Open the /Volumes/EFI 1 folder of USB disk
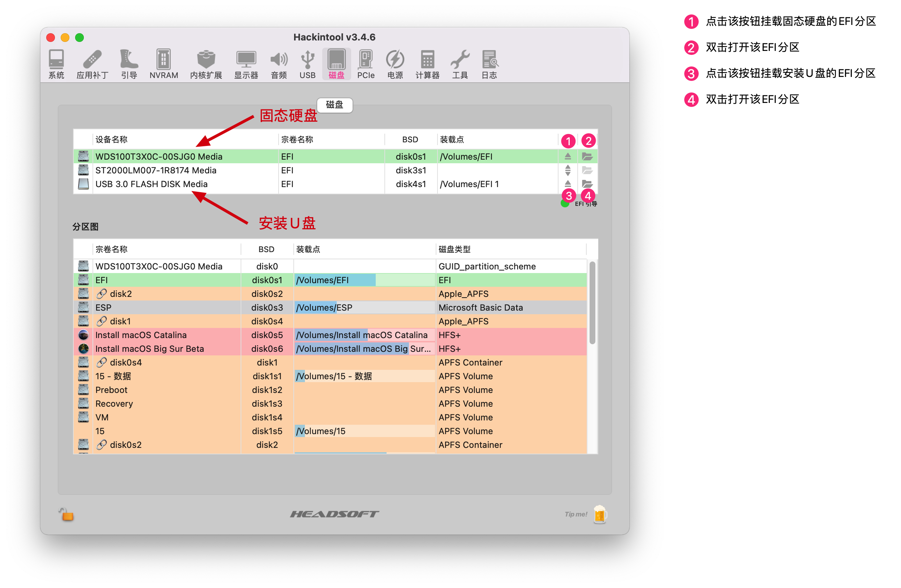The width and height of the screenshot is (901, 588). point(587,184)
